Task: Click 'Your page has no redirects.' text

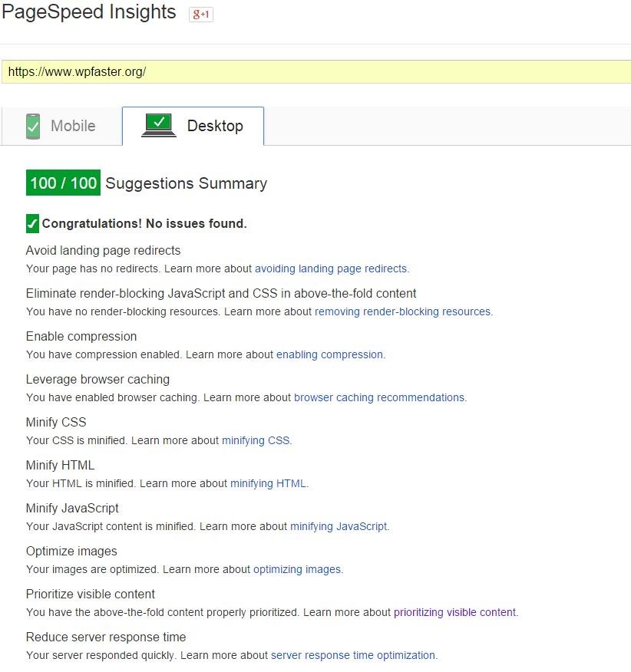Action: pyautogui.click(x=93, y=268)
